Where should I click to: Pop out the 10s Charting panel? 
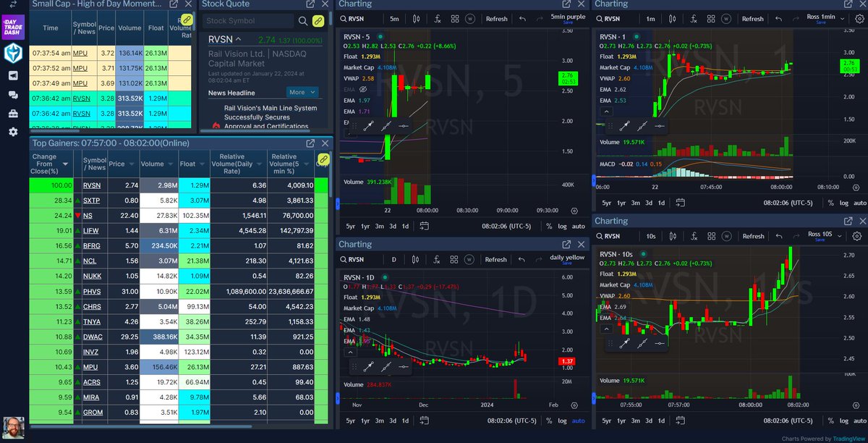pos(848,221)
